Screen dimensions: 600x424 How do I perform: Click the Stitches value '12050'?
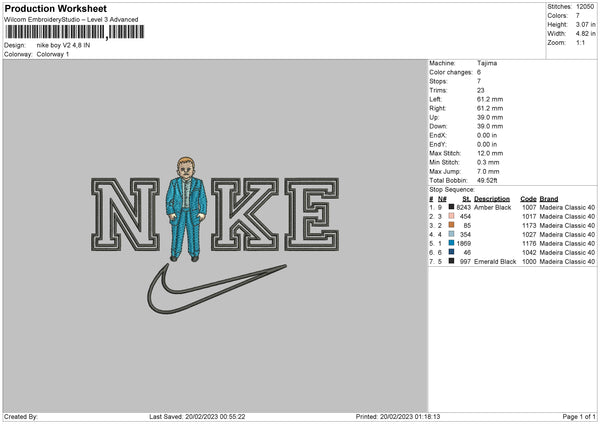coord(585,7)
